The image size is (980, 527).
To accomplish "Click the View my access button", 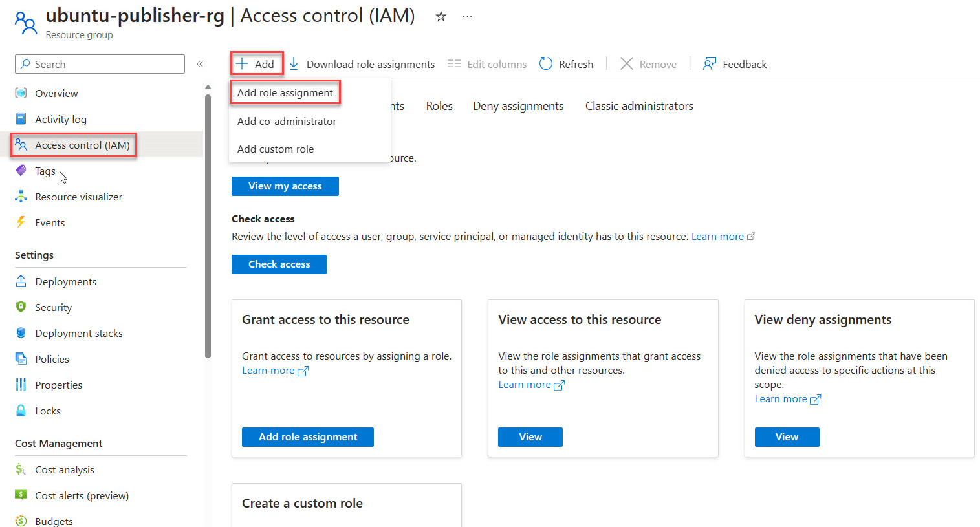I will click(285, 186).
